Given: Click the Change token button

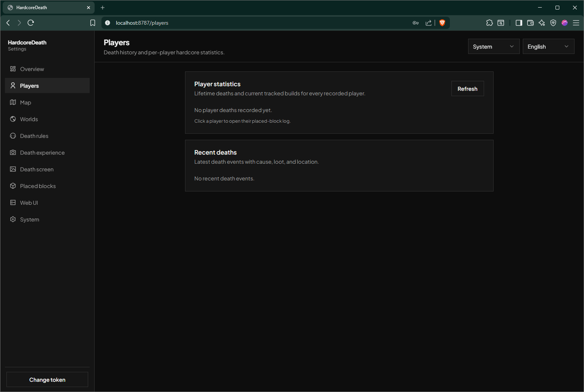Looking at the screenshot, I should (47, 379).
